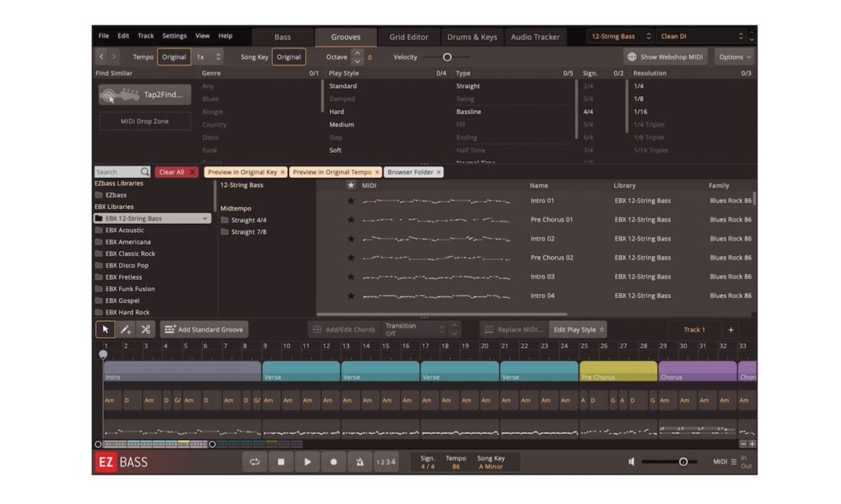Screen dimensions: 841x504
Task: Open the File menu
Action: 103,35
